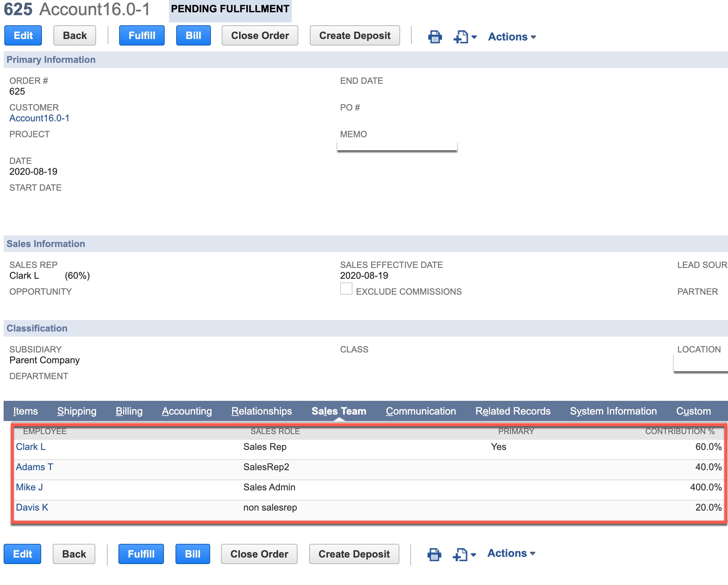The image size is (728, 585).
Task: Click the Yes primary value
Action: pos(499,447)
